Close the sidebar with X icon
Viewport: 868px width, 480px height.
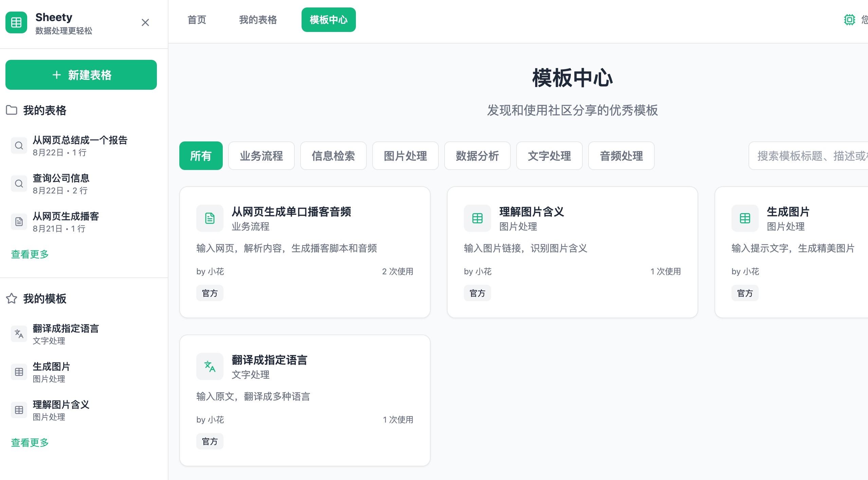[145, 22]
